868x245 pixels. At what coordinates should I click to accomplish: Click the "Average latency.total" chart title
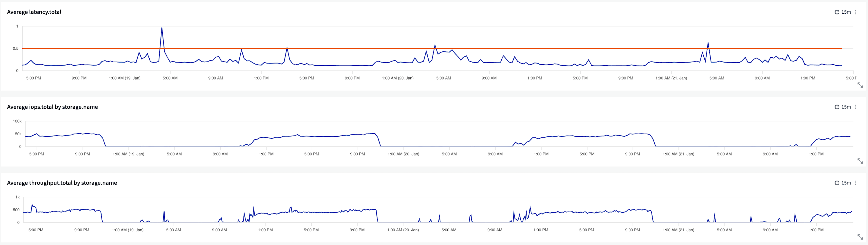pyautogui.click(x=34, y=12)
